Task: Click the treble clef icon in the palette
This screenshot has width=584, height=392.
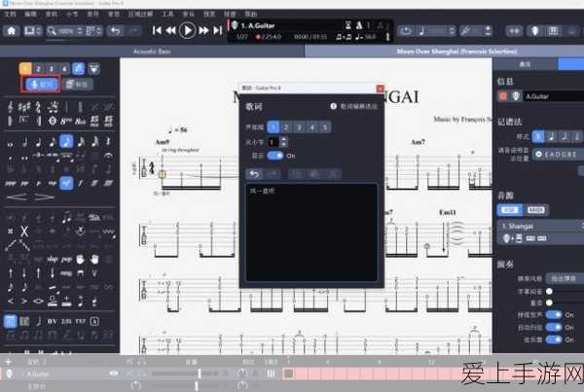Action: [10, 107]
